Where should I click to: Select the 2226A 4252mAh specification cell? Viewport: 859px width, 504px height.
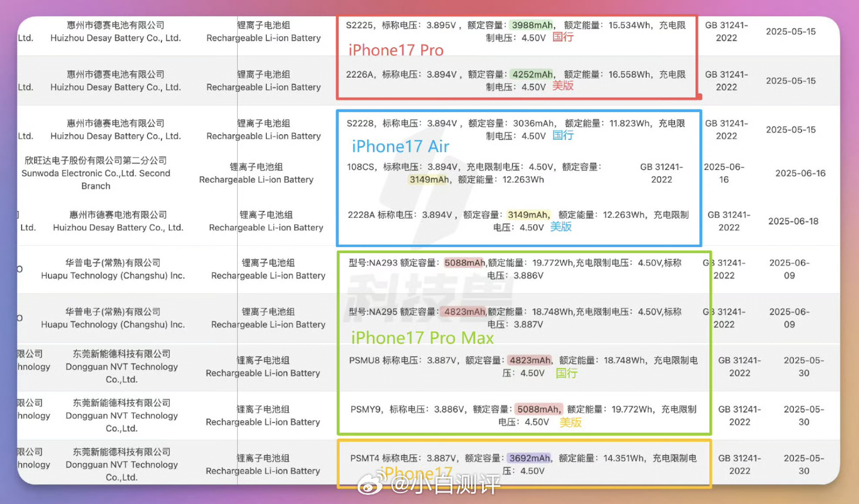tap(516, 80)
